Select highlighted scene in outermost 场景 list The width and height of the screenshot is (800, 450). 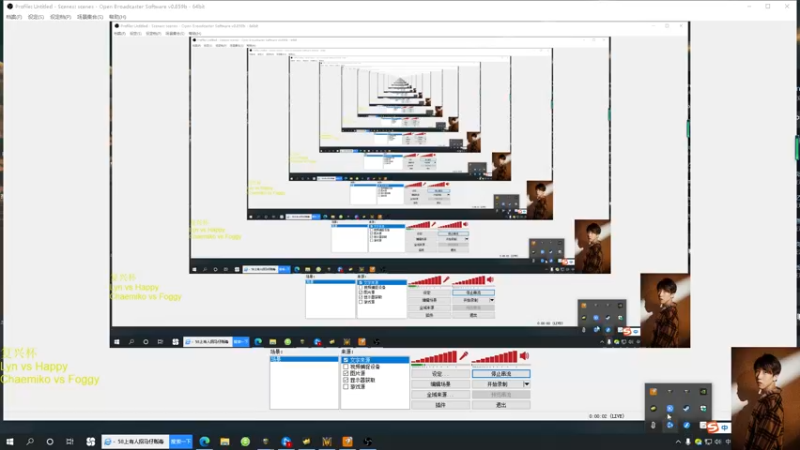point(304,359)
